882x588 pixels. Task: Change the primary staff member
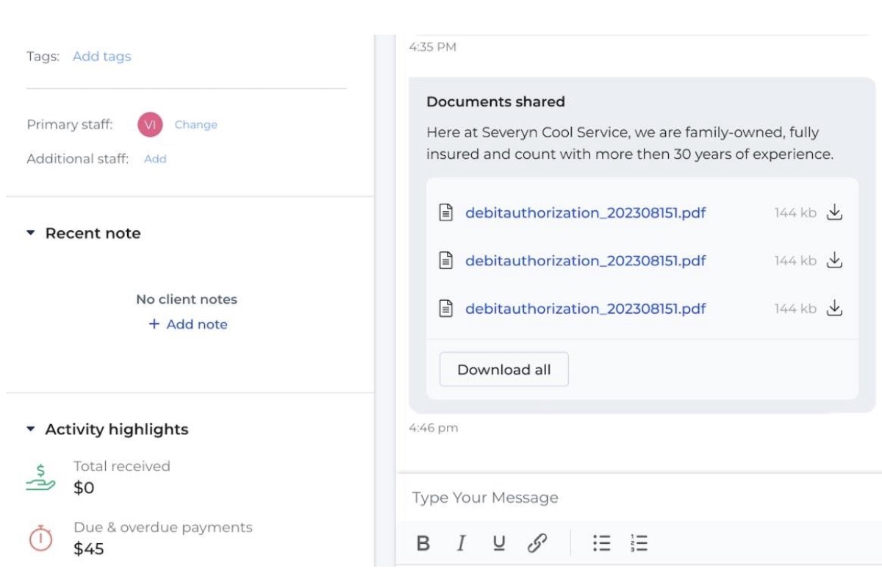click(x=196, y=125)
